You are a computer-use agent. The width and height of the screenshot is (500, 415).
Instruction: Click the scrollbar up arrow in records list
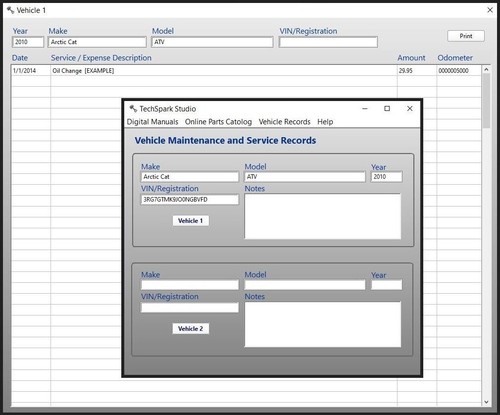coord(486,70)
